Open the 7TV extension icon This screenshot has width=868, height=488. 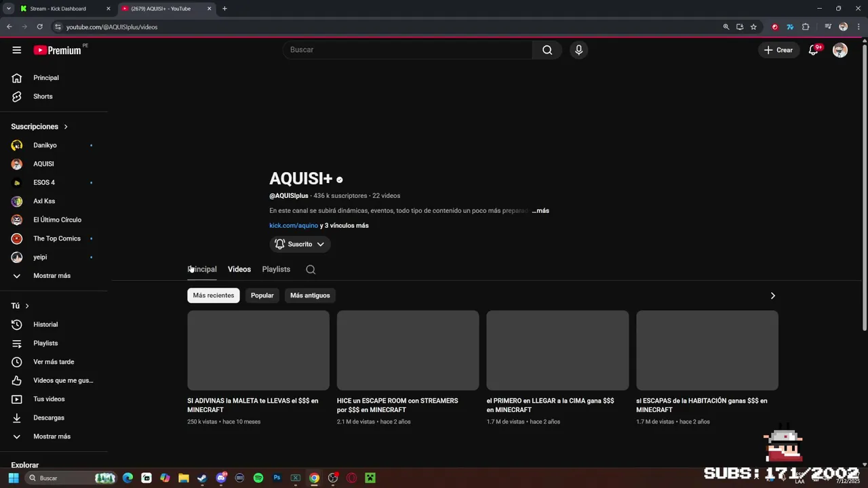click(x=790, y=27)
